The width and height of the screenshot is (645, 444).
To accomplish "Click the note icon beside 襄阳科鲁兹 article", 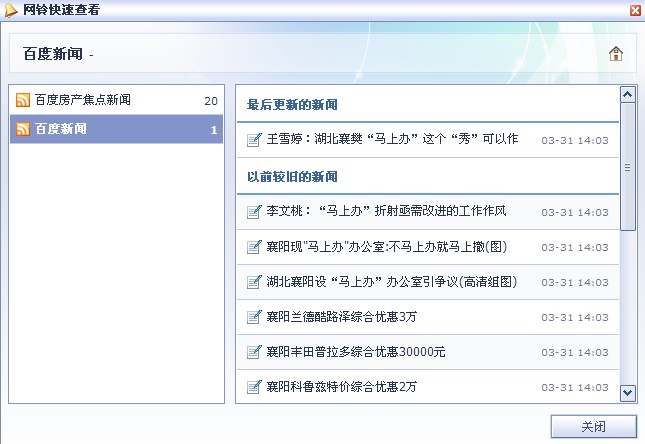I will click(x=254, y=387).
